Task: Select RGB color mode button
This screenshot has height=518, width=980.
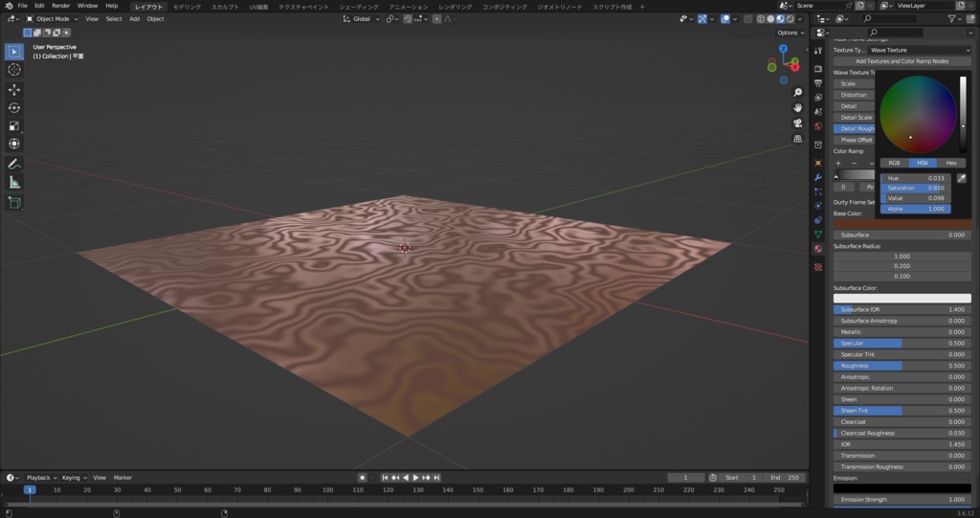Action: coord(895,163)
